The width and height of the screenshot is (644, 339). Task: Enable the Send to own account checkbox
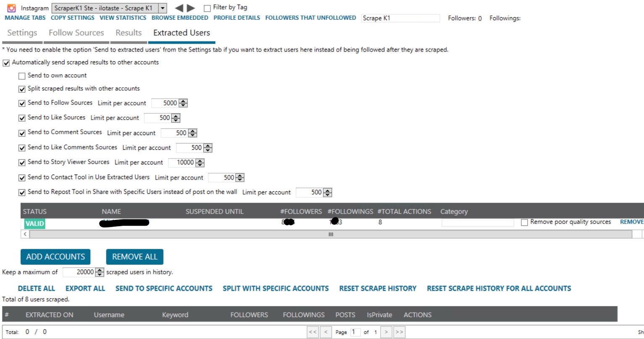22,76
